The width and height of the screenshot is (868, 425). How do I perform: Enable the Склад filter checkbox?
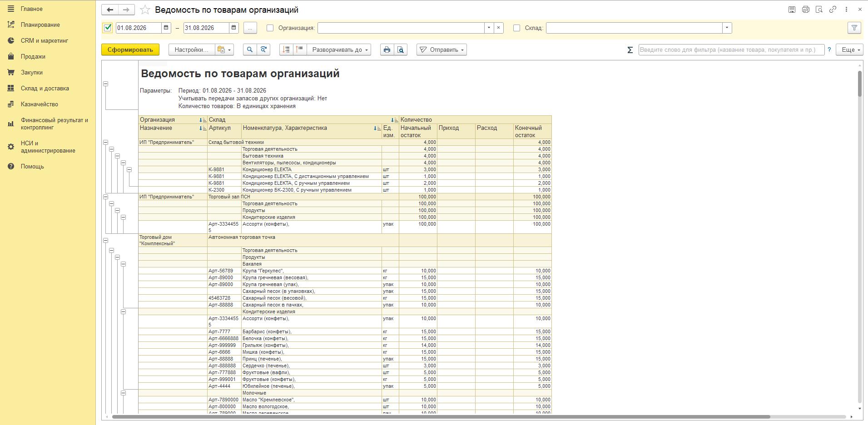point(516,28)
